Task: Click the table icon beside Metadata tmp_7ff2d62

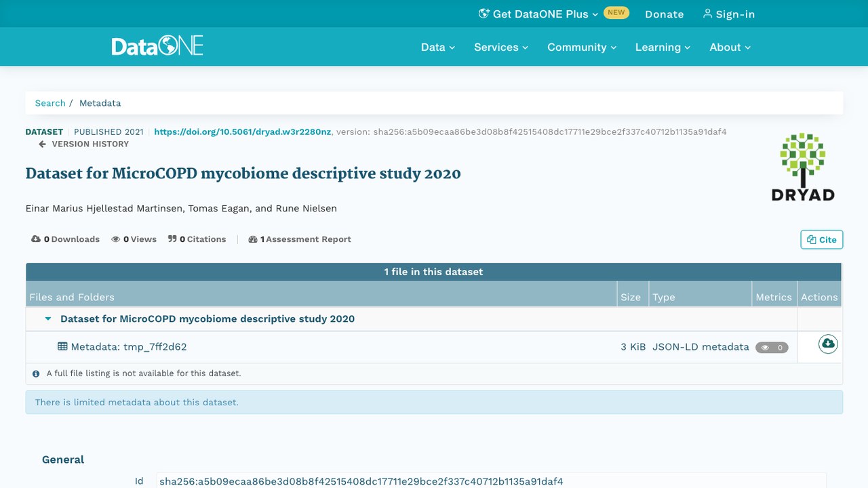Action: [62, 346]
